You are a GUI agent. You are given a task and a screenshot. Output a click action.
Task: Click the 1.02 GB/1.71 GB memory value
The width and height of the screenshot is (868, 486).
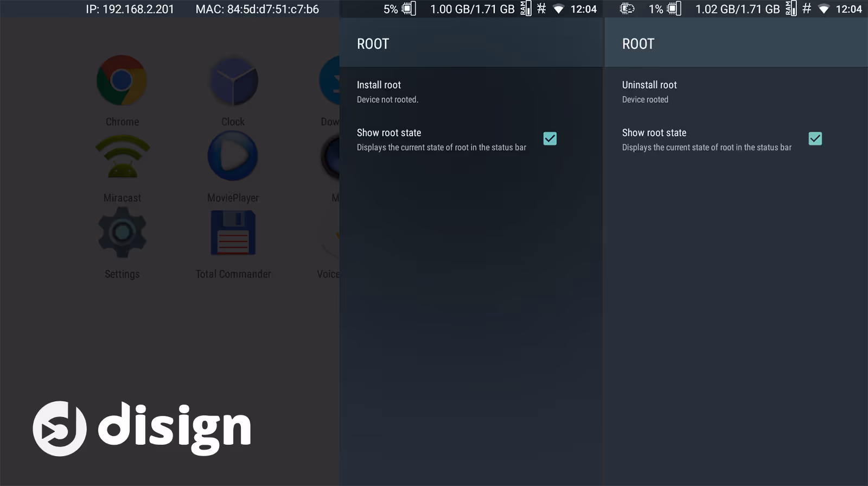click(738, 9)
